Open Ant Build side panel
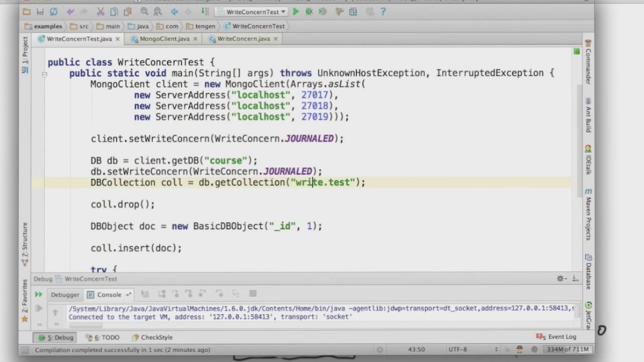 click(588, 115)
